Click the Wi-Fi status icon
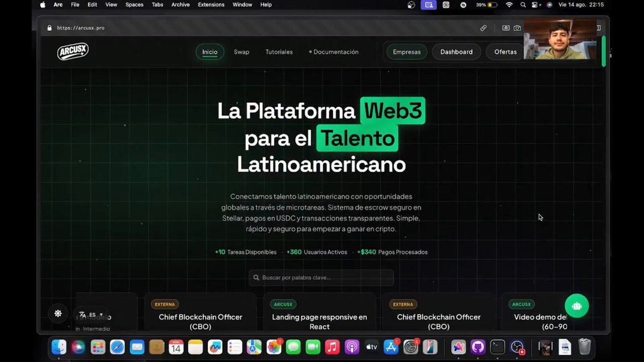Screen dimensions: 644x362 pos(509,5)
